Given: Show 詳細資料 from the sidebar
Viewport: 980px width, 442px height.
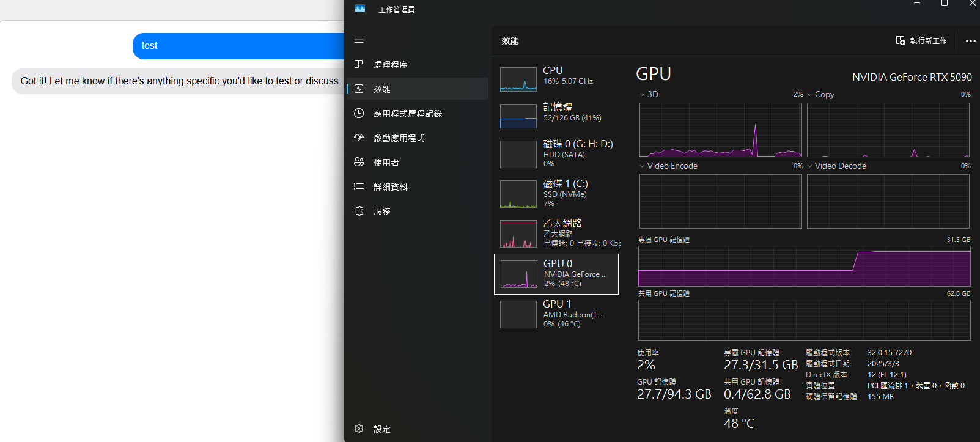Looking at the screenshot, I should tap(418, 187).
